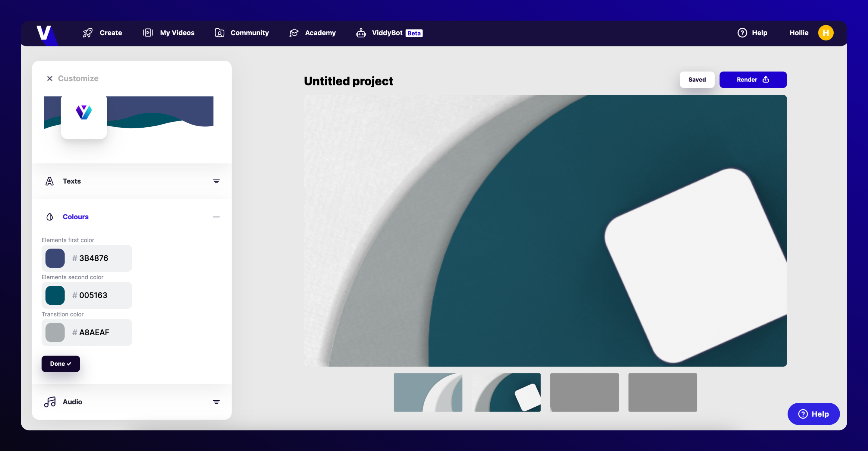
Task: Select the first preview frame thumbnail
Action: click(x=428, y=393)
